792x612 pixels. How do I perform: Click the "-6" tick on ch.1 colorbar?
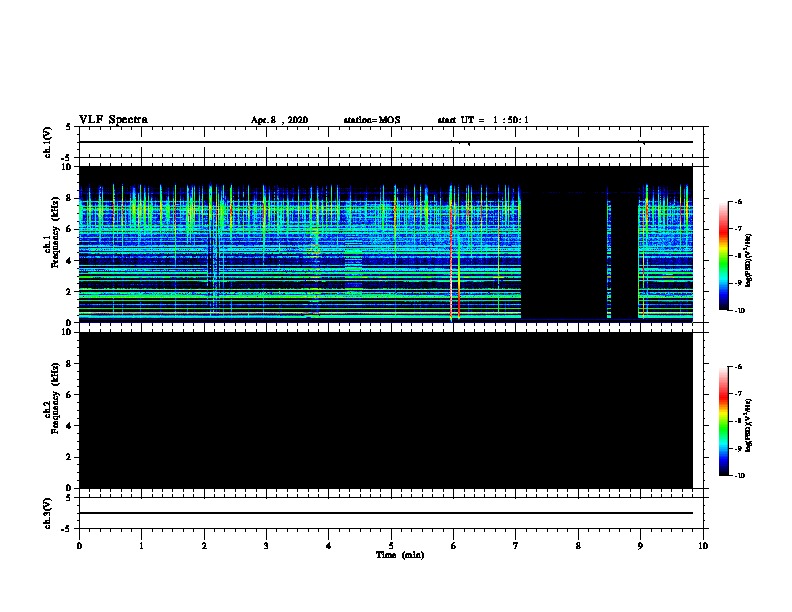[x=738, y=201]
